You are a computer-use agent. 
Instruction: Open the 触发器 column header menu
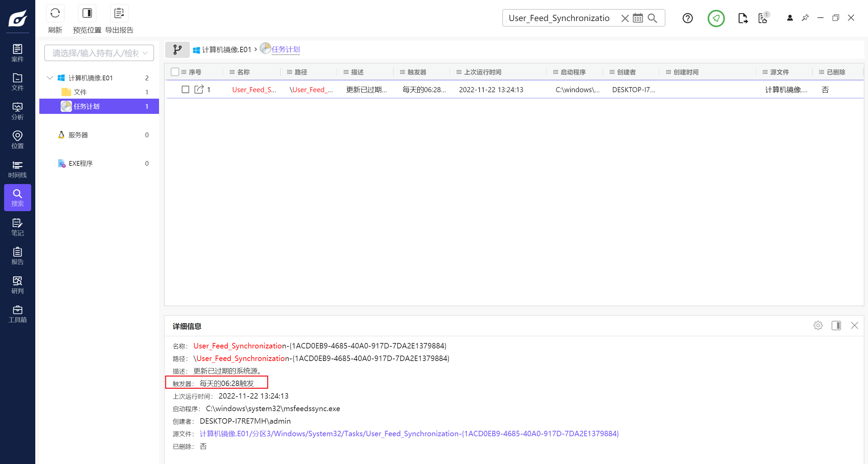402,72
